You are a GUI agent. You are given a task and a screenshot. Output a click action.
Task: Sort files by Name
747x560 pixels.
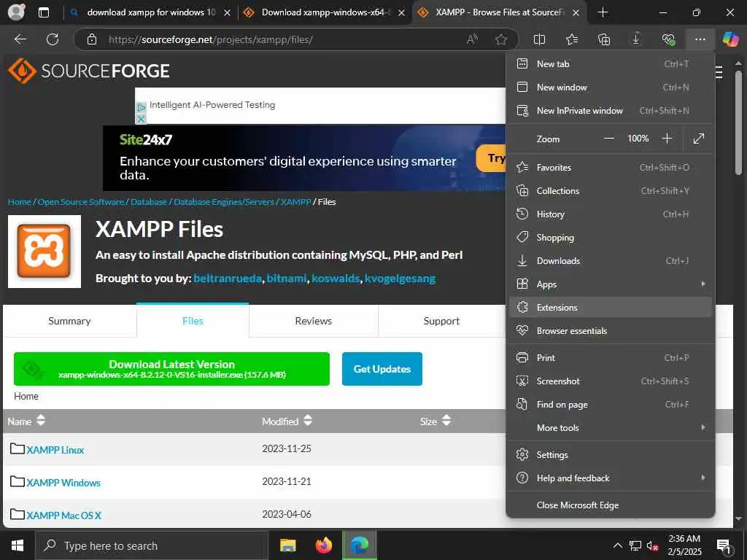26,421
